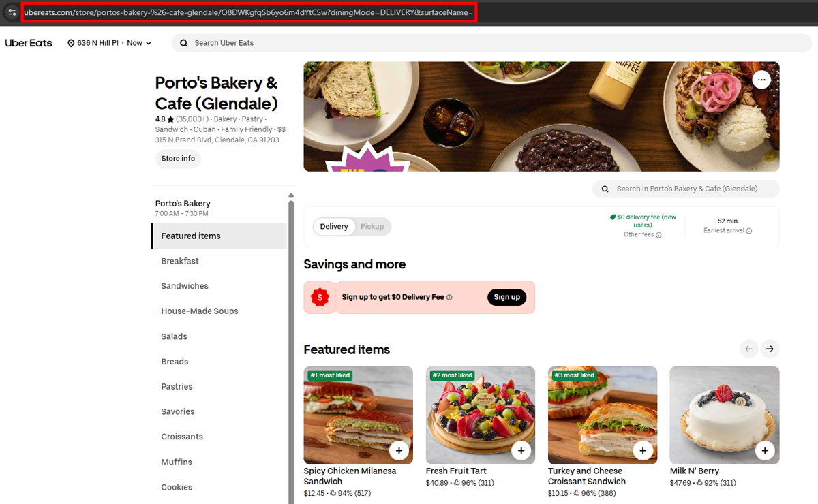
Task: Add Milk N' Berry with the plus button
Action: [765, 450]
